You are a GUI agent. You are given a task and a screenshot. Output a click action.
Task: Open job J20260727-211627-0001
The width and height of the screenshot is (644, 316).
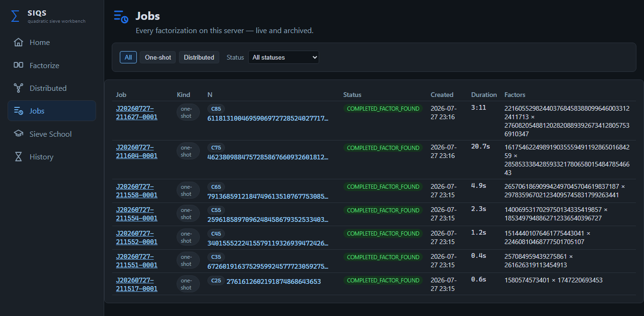[137, 113]
